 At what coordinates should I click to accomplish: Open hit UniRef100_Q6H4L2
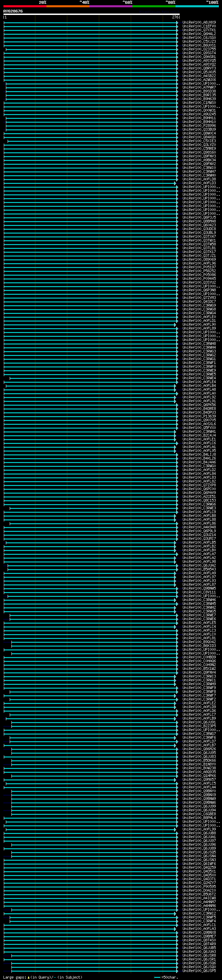(199, 34)
